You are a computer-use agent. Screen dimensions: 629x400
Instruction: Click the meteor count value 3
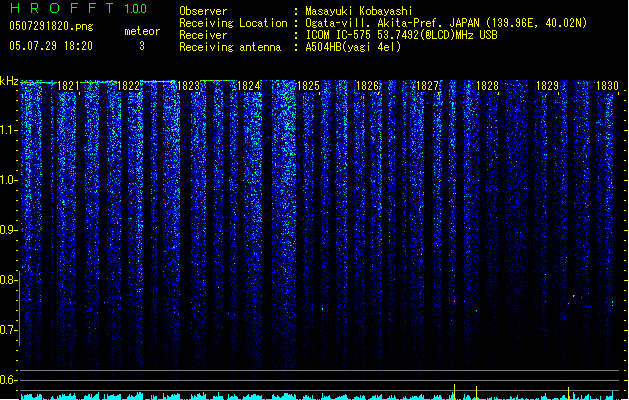click(142, 46)
